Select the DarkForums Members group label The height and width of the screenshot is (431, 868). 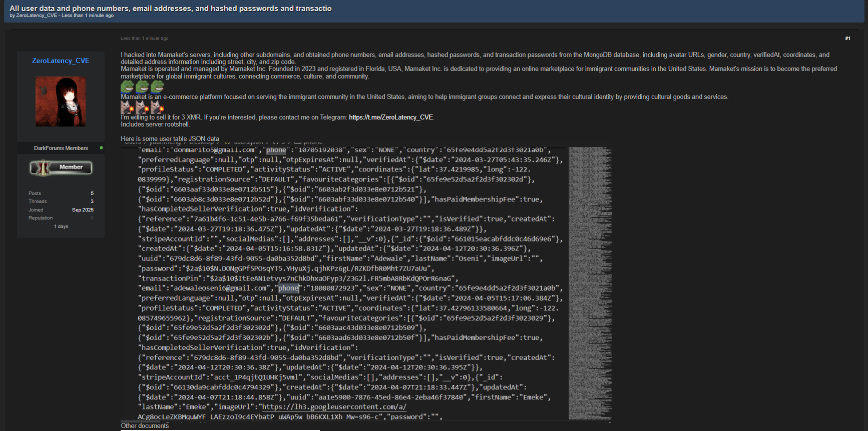coord(61,148)
